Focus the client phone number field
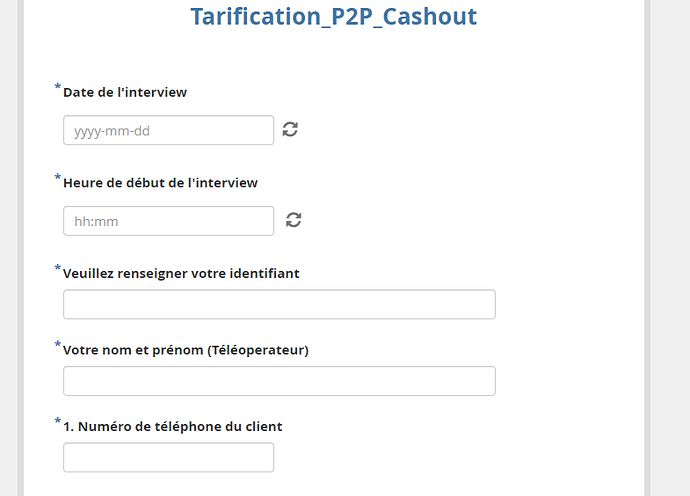The height and width of the screenshot is (496, 690). click(x=168, y=457)
